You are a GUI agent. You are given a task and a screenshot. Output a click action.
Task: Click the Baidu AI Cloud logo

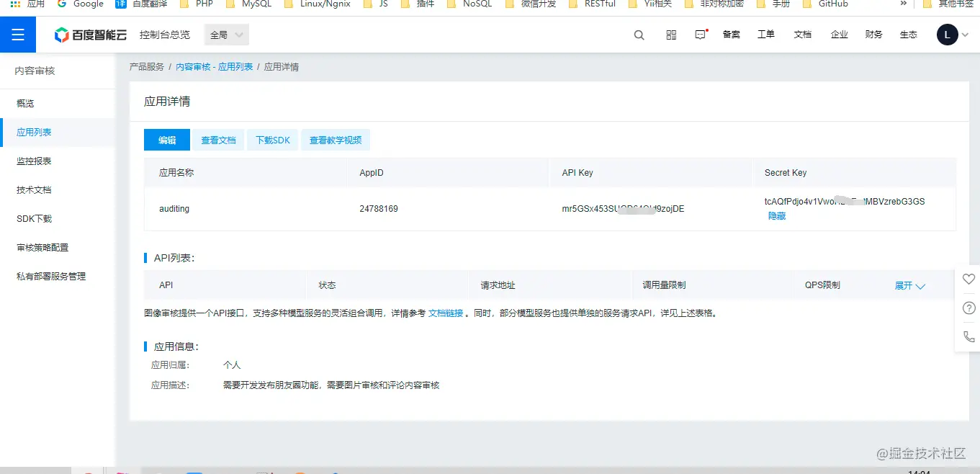[91, 35]
